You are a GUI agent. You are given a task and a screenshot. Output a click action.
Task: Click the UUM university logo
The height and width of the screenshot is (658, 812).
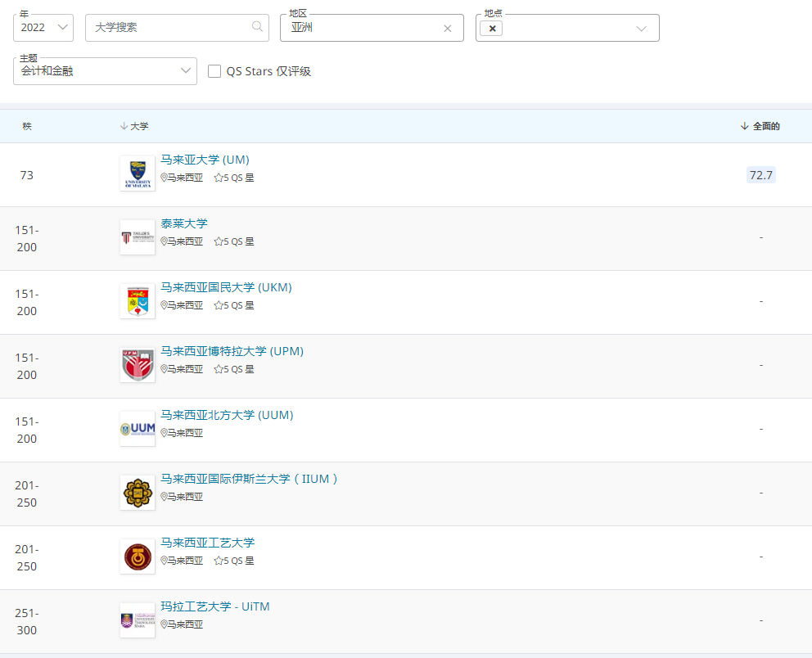[x=137, y=429]
